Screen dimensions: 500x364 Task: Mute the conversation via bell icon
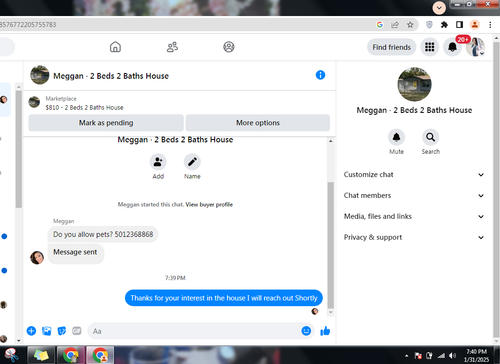click(x=396, y=137)
